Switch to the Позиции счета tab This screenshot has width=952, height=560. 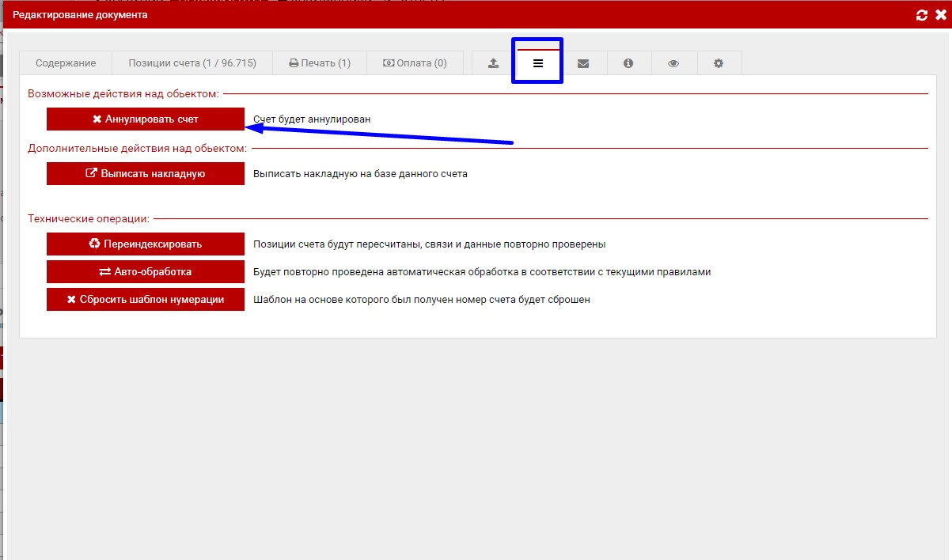192,63
